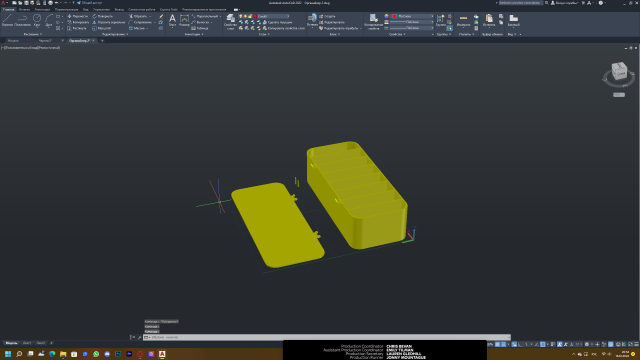Open the object color dropdown (ПоСлою)
The image size is (640, 360).
(x=413, y=16)
